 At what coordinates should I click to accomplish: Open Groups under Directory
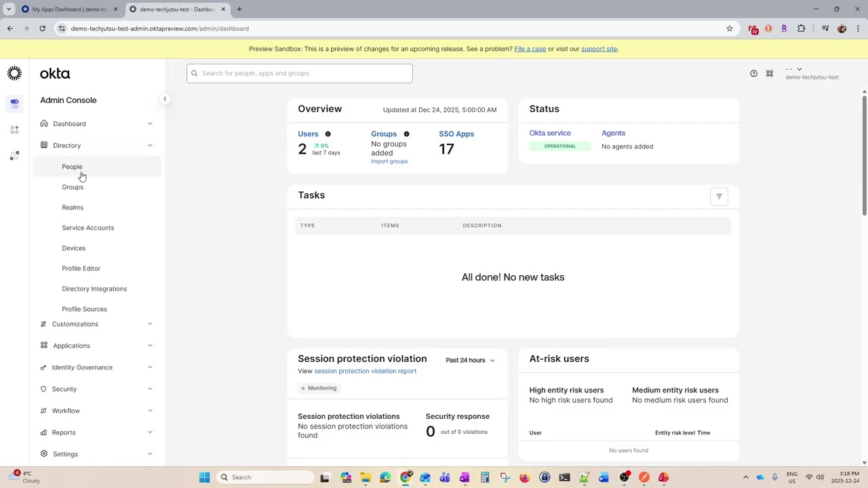(x=73, y=187)
